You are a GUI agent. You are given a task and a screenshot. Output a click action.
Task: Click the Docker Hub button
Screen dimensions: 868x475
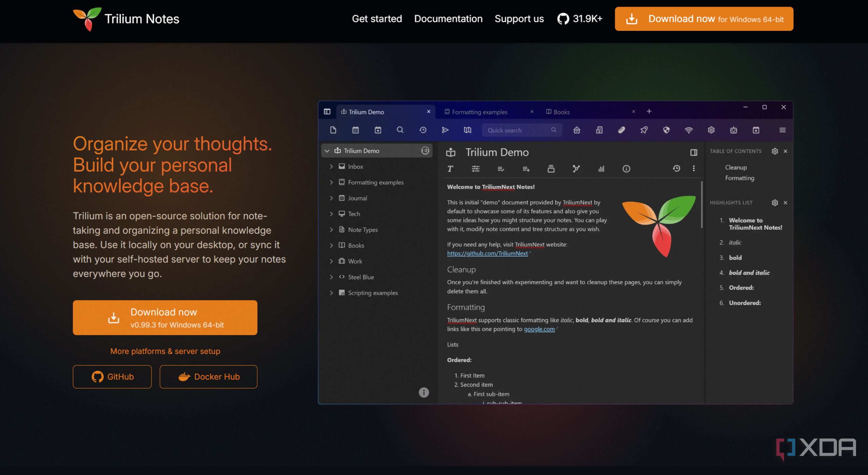pos(208,377)
